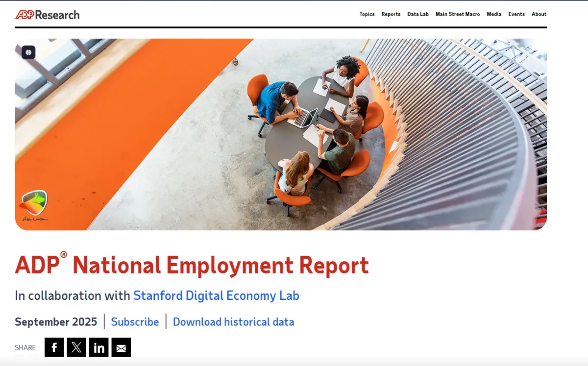Open the About page
The image size is (588, 366).
click(539, 14)
